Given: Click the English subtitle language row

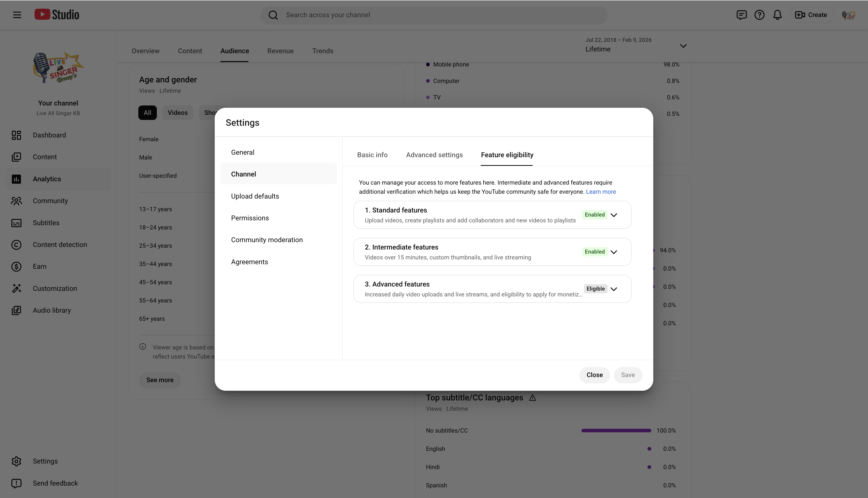Looking at the screenshot, I should [551, 449].
